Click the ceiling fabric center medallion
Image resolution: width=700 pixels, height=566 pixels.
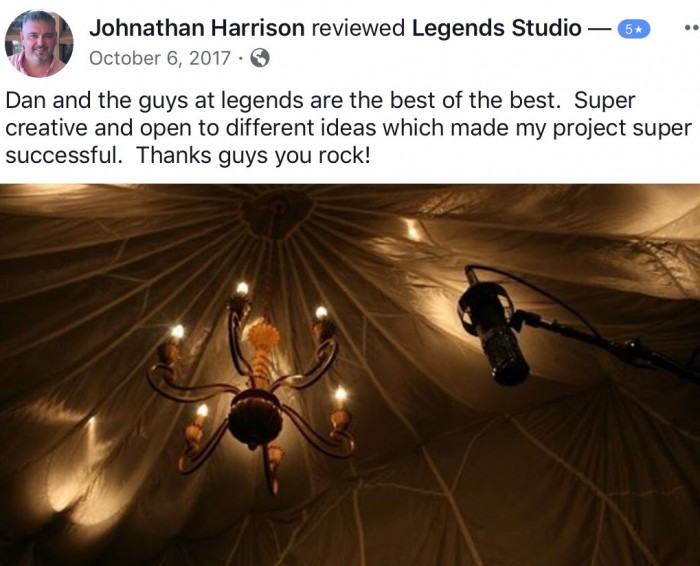click(x=277, y=213)
